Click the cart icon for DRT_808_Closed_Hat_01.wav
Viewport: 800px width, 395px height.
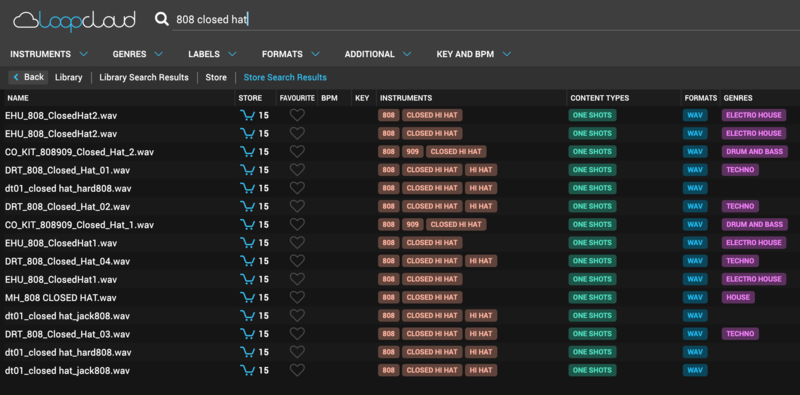(x=247, y=170)
